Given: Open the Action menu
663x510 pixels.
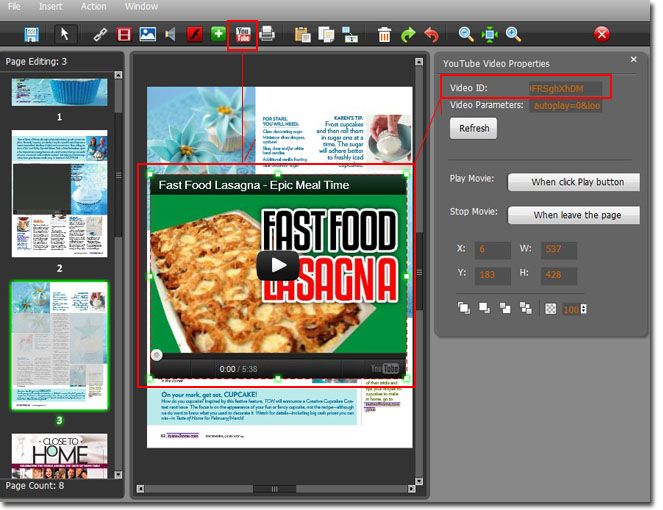Looking at the screenshot, I should (x=93, y=6).
